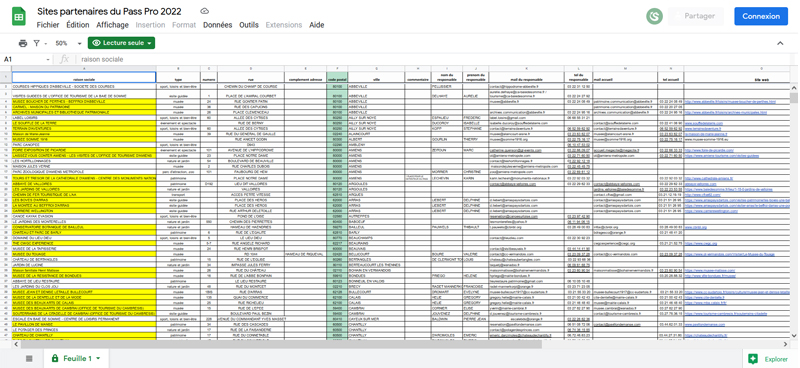Click the vertical scrollbar thumb
Viewport: 800px width, 368px height.
click(x=793, y=99)
